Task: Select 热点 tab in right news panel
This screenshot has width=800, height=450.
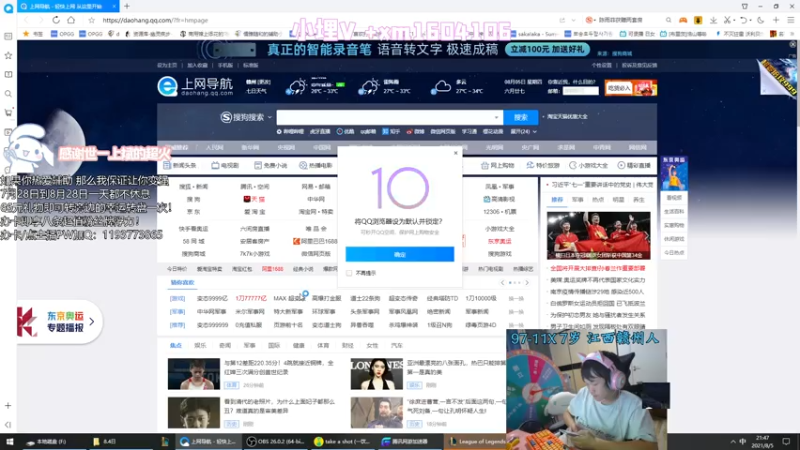Action: (x=597, y=200)
